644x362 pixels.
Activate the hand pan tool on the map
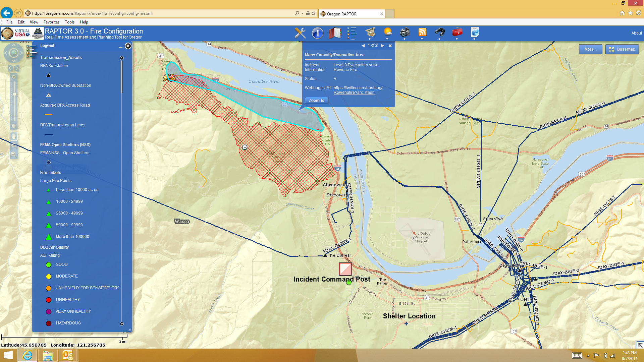click(x=14, y=136)
